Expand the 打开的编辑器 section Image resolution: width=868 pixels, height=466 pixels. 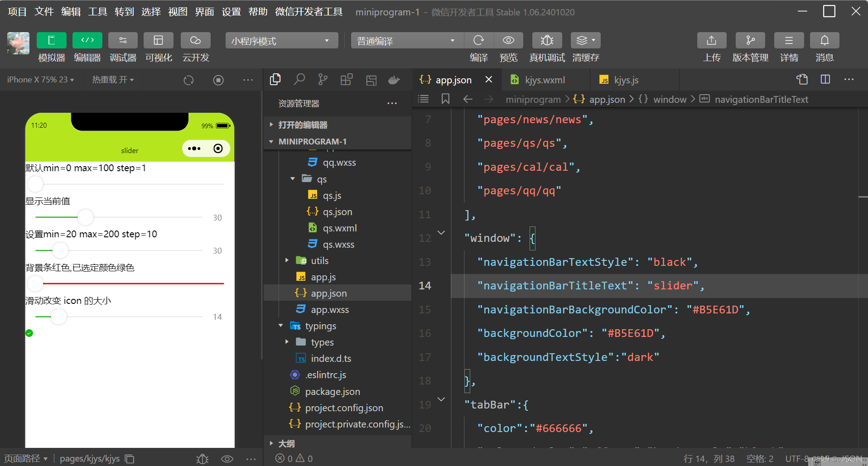click(x=338, y=125)
